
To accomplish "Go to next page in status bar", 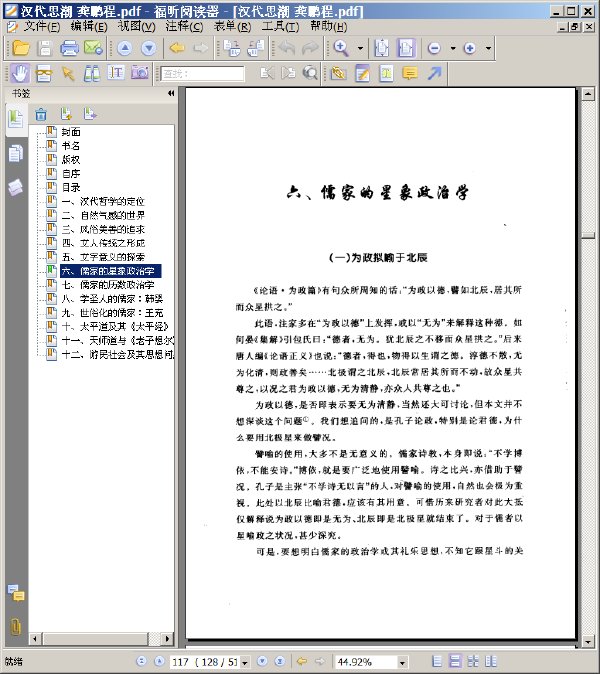I will pos(262,661).
